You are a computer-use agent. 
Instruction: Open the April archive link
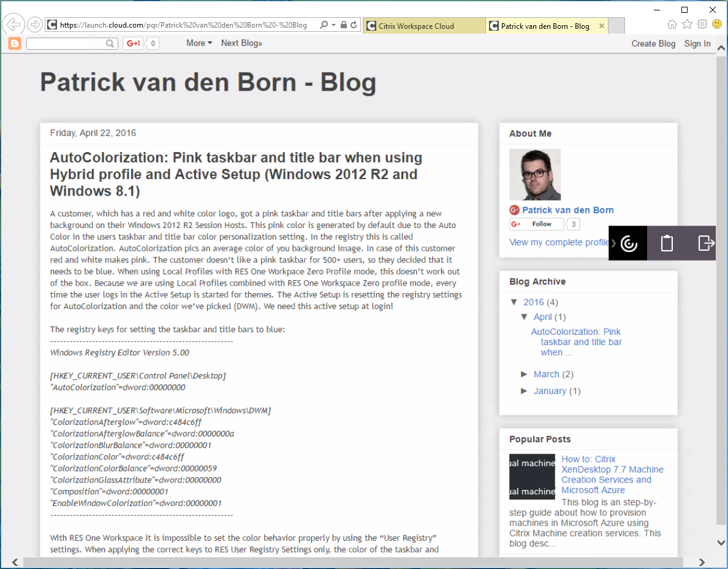pos(543,317)
